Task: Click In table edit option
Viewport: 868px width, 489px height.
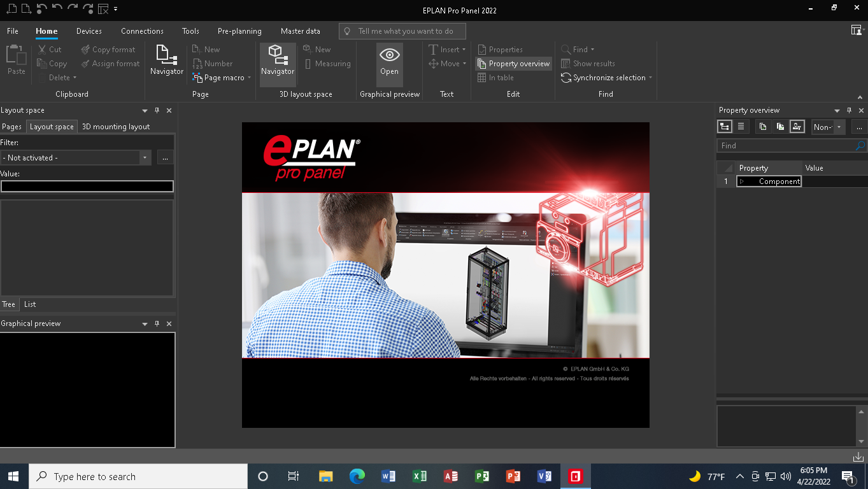Action: tap(495, 78)
